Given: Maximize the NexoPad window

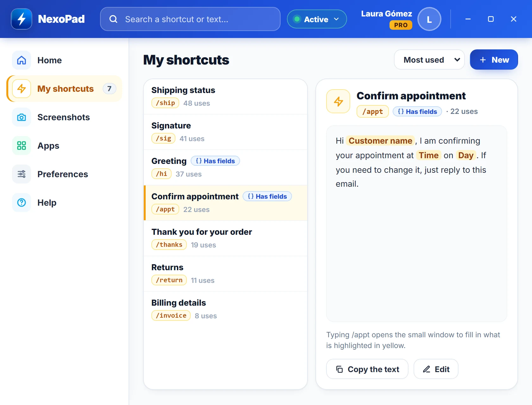Looking at the screenshot, I should [x=491, y=19].
